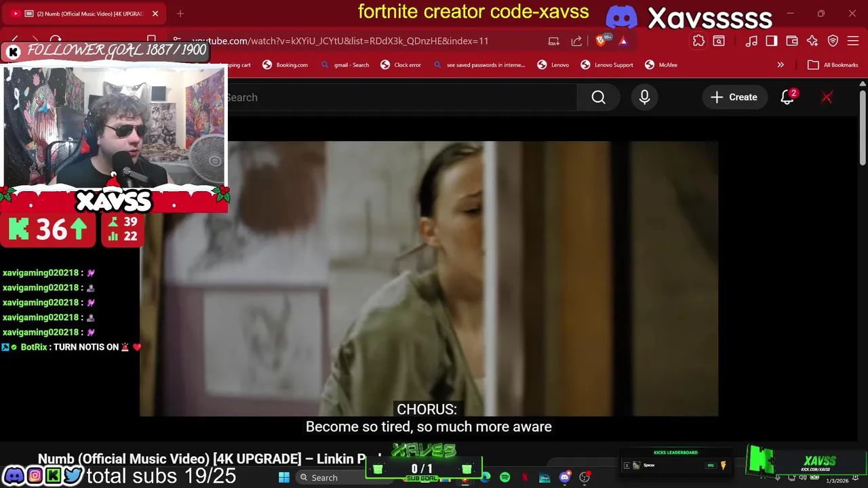868x488 pixels.
Task: Open a new browser tab
Action: (x=180, y=14)
